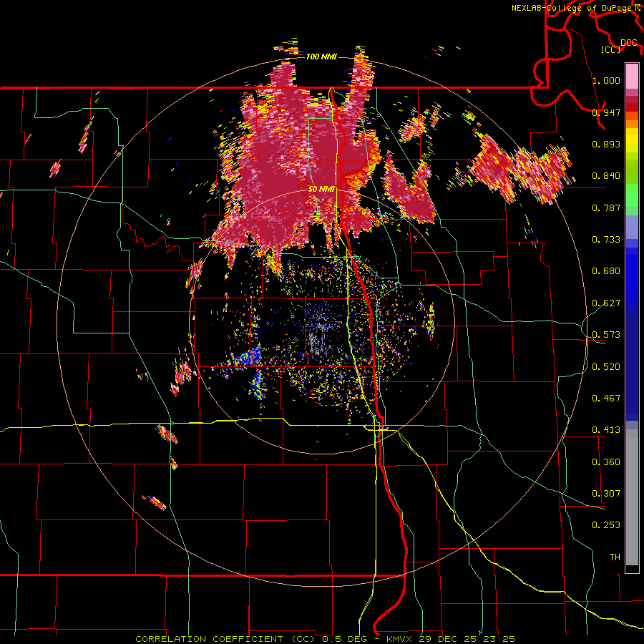Pick the light pink swatch on the color bar
The image size is (644, 644).
(632, 77)
